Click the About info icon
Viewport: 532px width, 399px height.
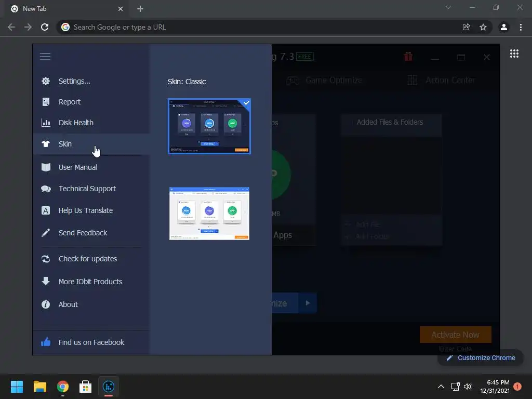pos(46,304)
